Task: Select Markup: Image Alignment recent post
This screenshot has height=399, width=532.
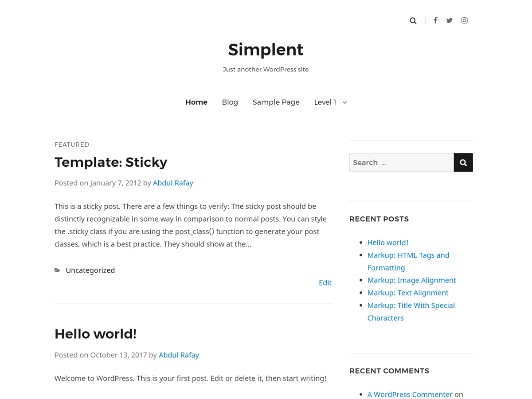Action: click(411, 280)
